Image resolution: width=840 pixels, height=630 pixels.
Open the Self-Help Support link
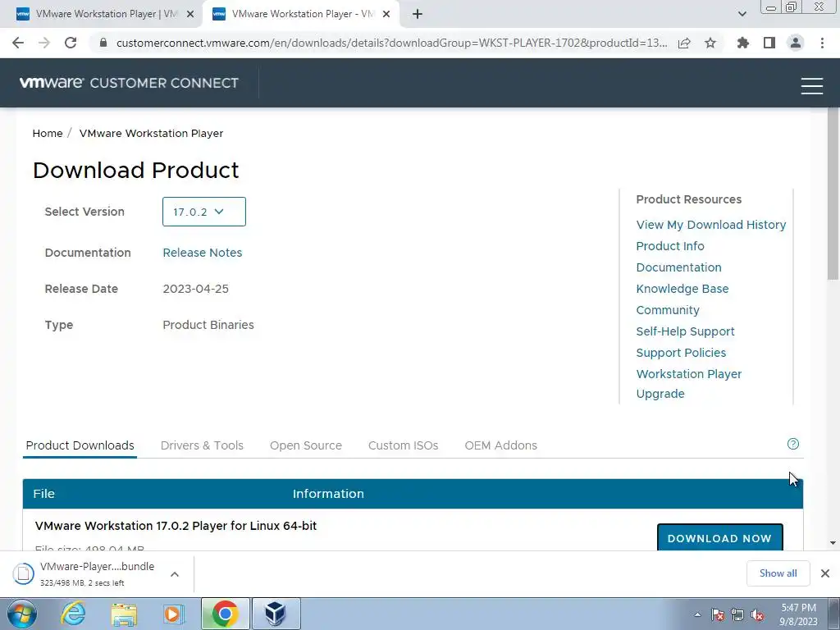685,331
